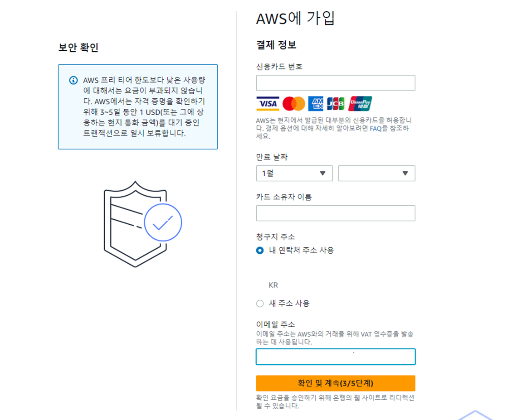Open the expiration month dropdown showing 1월
The image size is (532, 420).
point(294,173)
